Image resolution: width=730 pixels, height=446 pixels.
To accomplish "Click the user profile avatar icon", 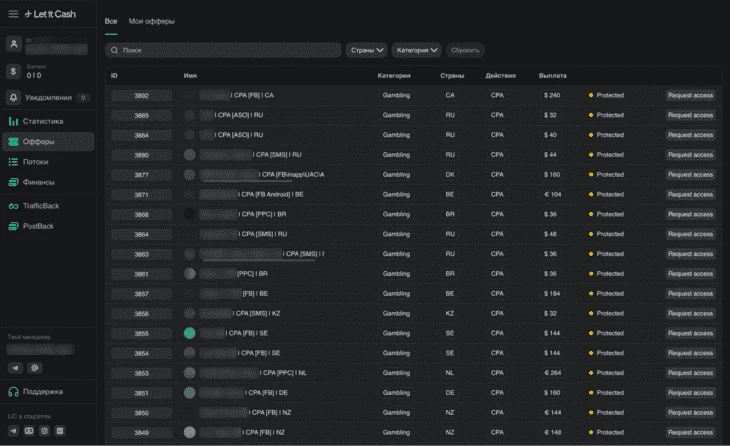I will 13,44.
